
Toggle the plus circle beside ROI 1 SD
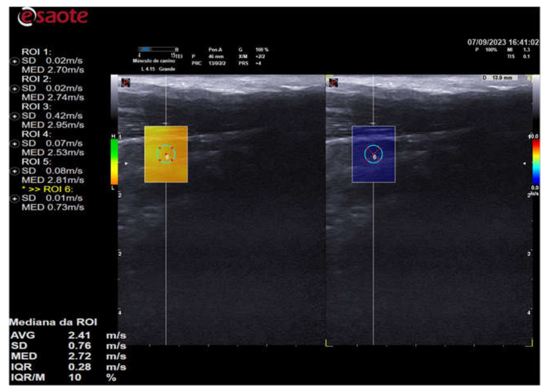14,61
